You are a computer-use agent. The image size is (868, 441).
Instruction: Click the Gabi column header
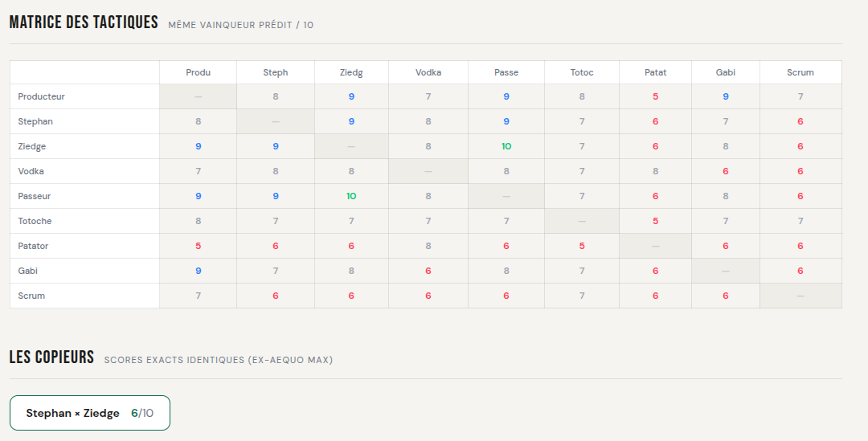pyautogui.click(x=726, y=72)
